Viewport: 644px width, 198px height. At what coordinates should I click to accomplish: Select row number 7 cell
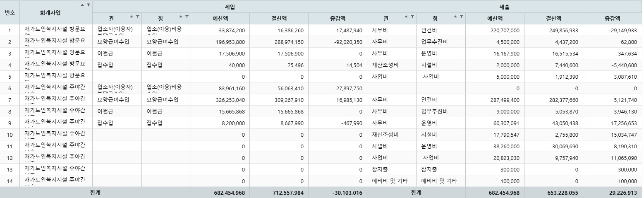pos(10,100)
